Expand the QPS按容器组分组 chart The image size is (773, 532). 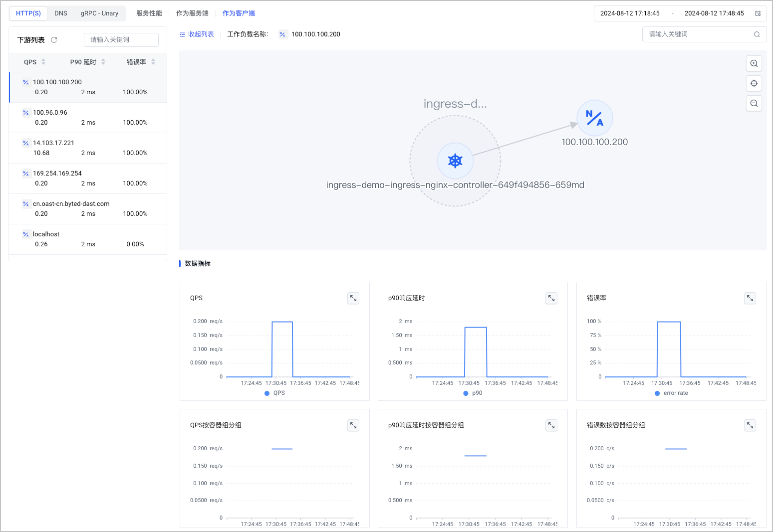point(353,425)
